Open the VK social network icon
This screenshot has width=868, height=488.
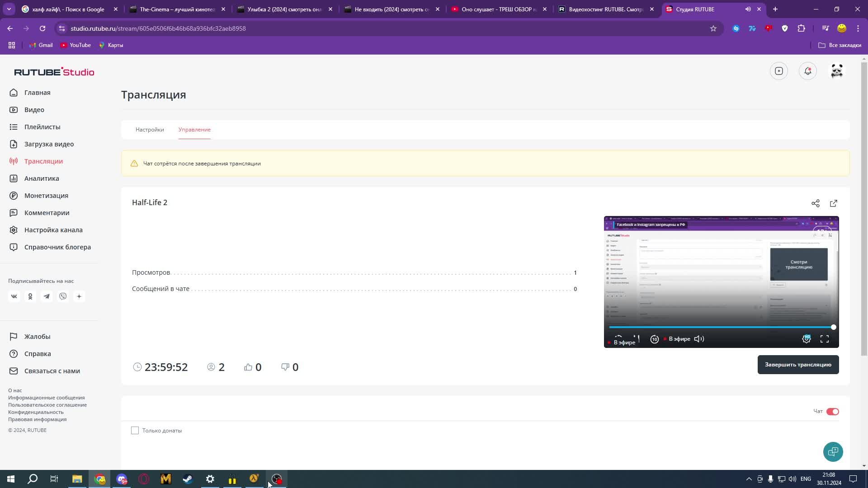click(x=14, y=296)
